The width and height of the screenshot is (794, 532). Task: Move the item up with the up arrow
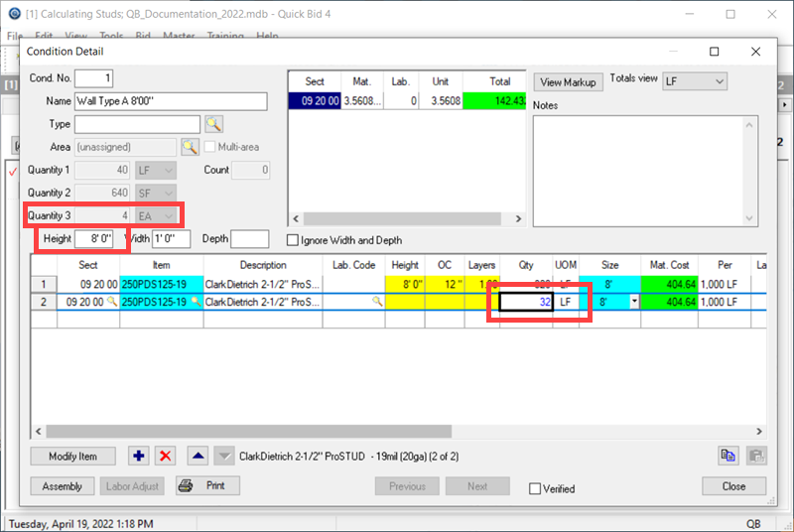(x=198, y=457)
